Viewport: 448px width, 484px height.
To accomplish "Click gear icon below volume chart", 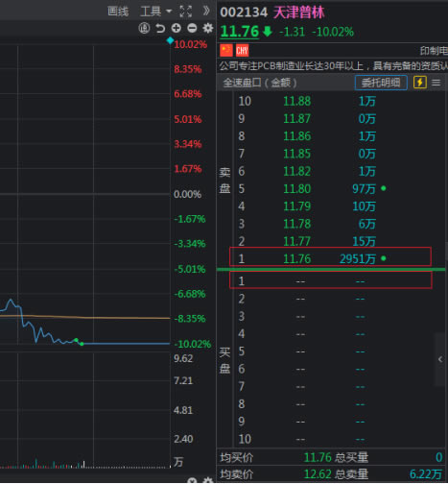I will [208, 481].
